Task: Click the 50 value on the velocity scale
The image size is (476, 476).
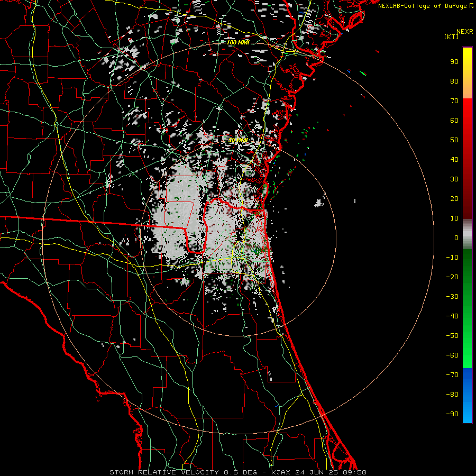Action: [454, 140]
